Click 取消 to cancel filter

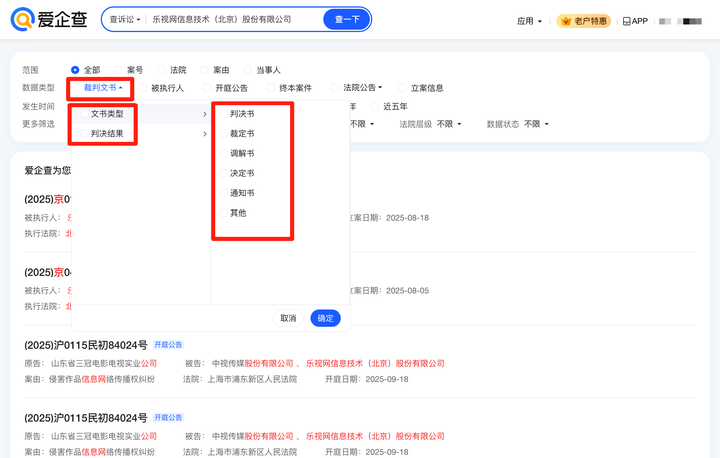coord(288,318)
